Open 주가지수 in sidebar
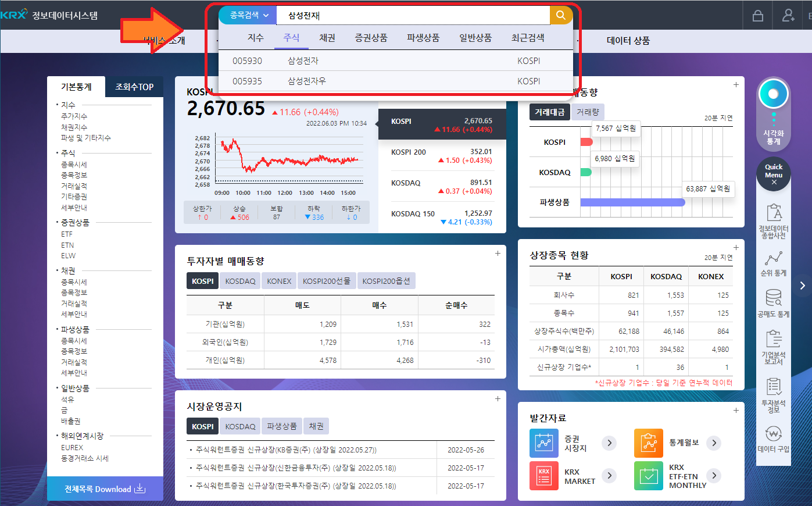 pos(74,116)
